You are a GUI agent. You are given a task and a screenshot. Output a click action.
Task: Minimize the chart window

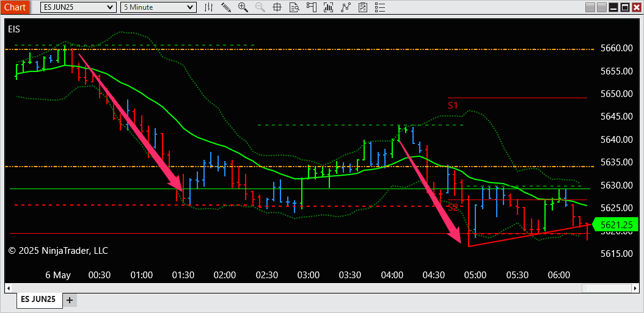click(x=613, y=7)
